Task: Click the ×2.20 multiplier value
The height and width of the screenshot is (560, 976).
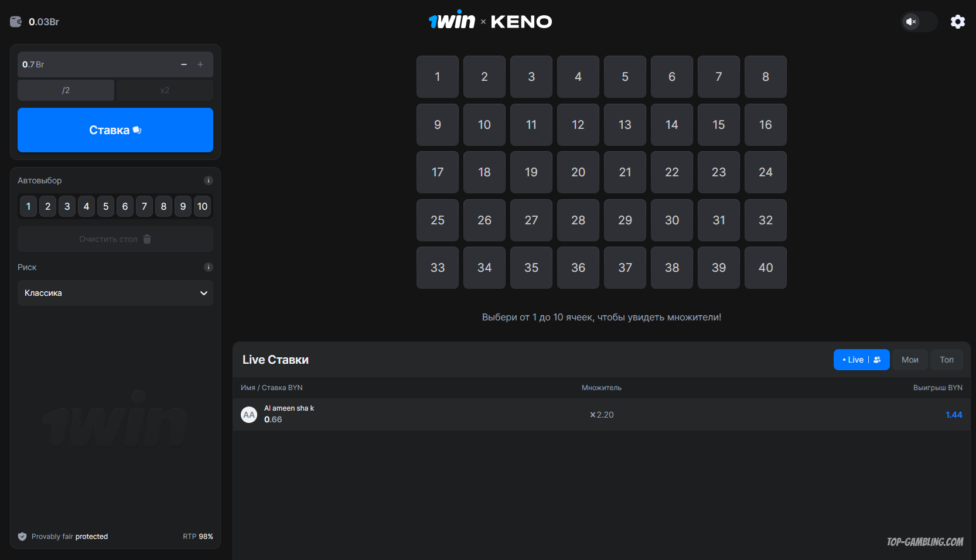Action: (x=602, y=415)
